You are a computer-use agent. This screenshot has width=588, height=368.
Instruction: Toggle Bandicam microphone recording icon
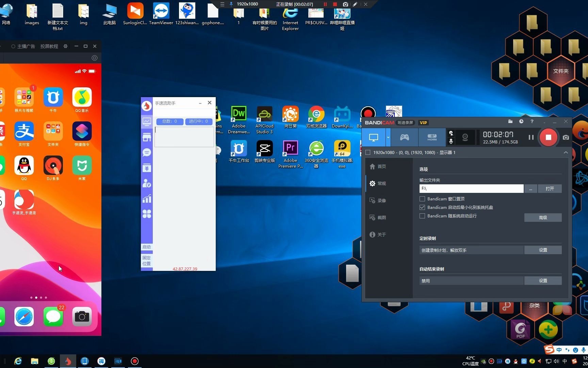click(x=451, y=141)
